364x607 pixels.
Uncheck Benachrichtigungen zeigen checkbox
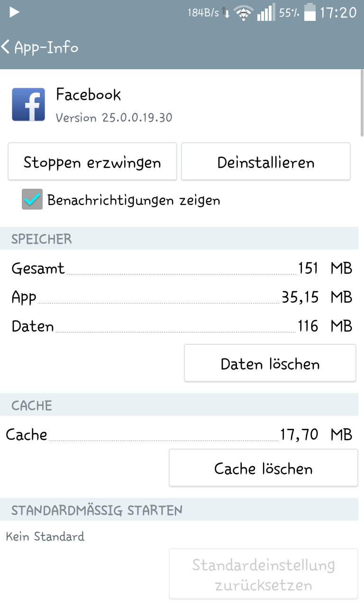[32, 200]
